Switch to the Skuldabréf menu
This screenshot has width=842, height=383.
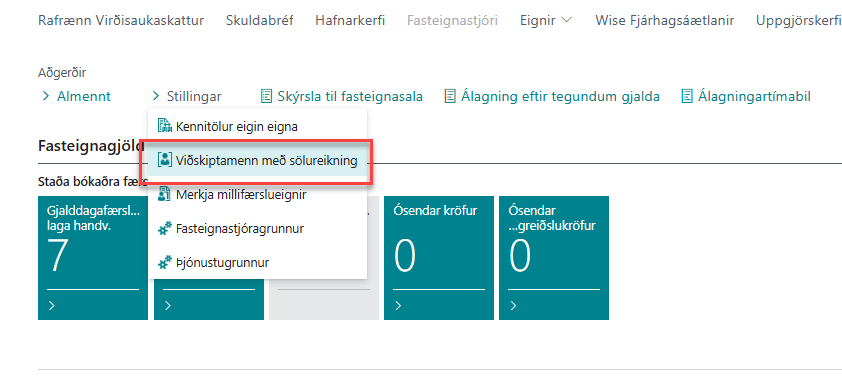click(259, 21)
